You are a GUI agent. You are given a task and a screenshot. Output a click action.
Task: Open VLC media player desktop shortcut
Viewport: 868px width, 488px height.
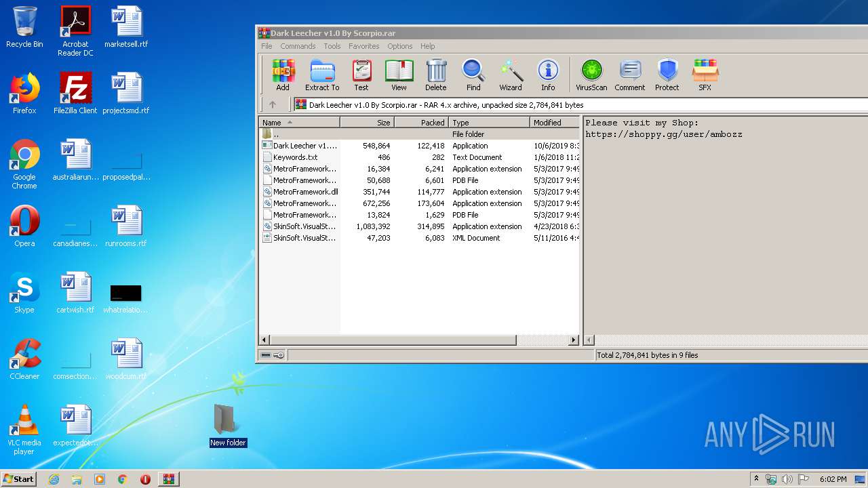(24, 430)
